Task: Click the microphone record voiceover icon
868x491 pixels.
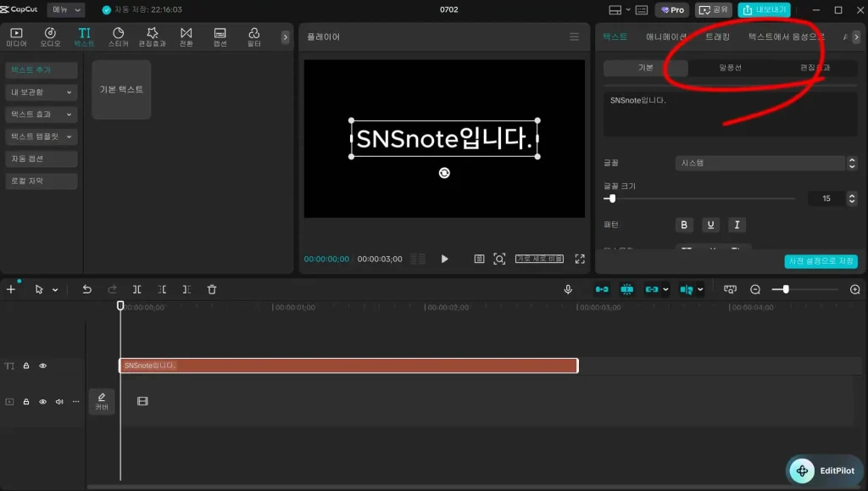Action: point(568,289)
